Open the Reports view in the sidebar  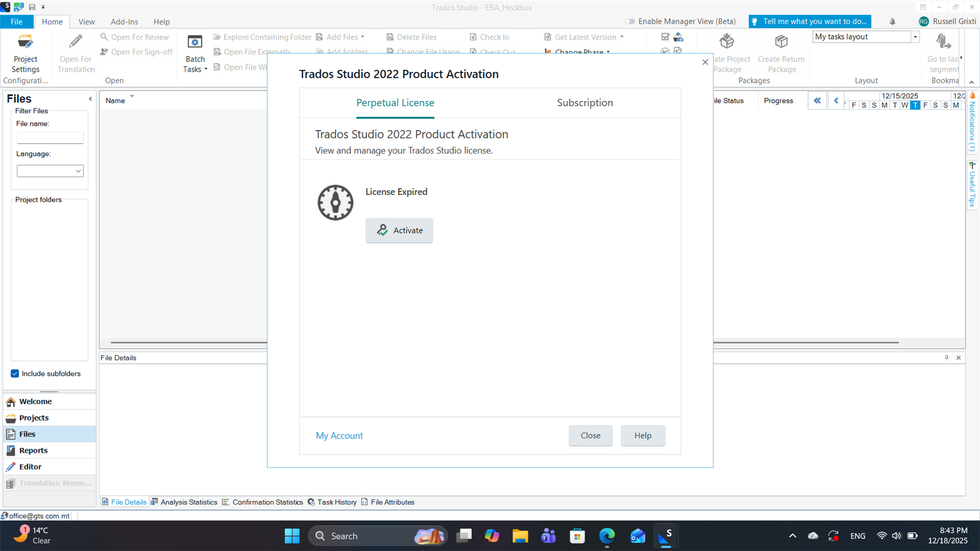pyautogui.click(x=34, y=450)
